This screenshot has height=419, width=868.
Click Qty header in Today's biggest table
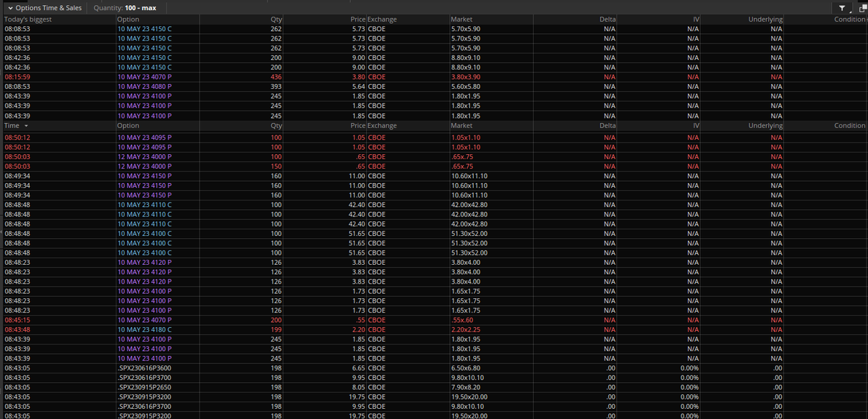pos(276,20)
